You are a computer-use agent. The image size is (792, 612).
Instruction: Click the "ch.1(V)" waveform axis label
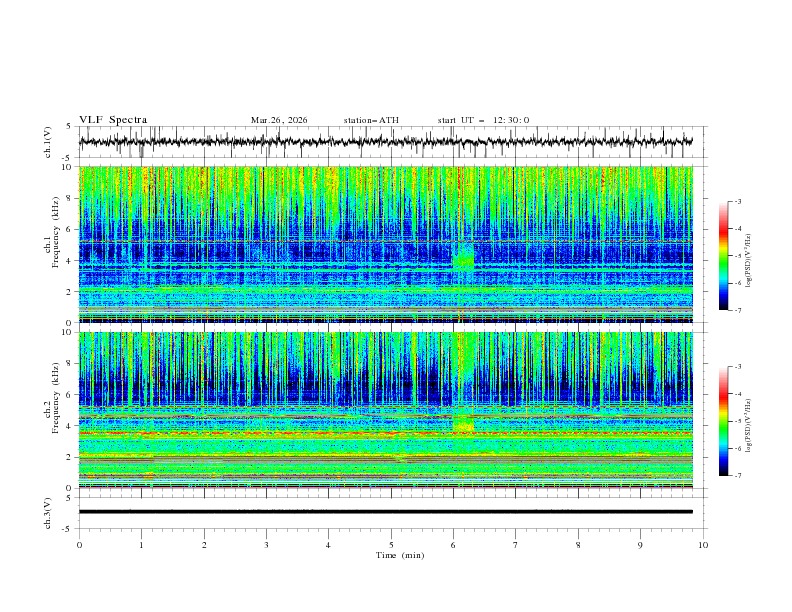[48, 142]
